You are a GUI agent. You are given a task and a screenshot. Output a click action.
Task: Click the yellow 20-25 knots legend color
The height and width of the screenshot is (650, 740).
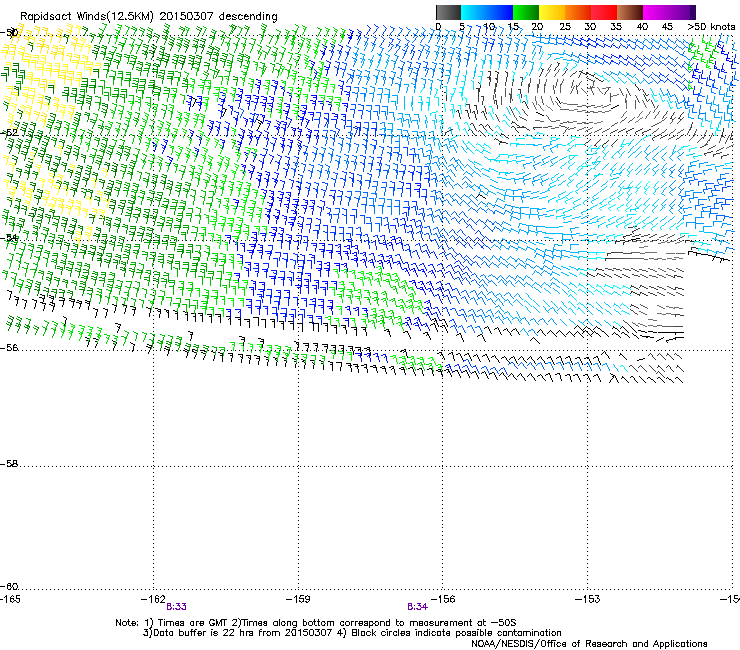tap(552, 12)
